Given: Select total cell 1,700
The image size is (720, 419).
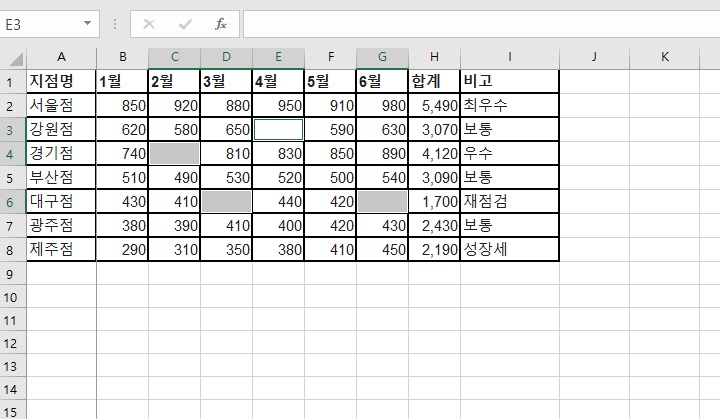Looking at the screenshot, I should tap(434, 201).
